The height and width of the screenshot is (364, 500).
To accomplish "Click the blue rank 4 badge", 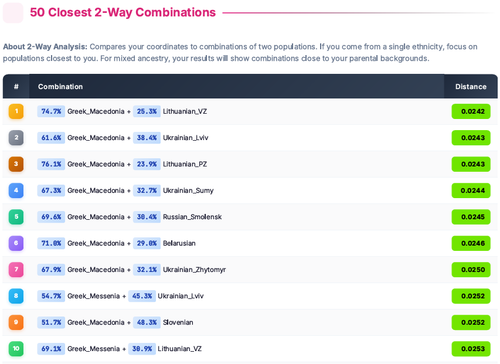I will pyautogui.click(x=16, y=190).
